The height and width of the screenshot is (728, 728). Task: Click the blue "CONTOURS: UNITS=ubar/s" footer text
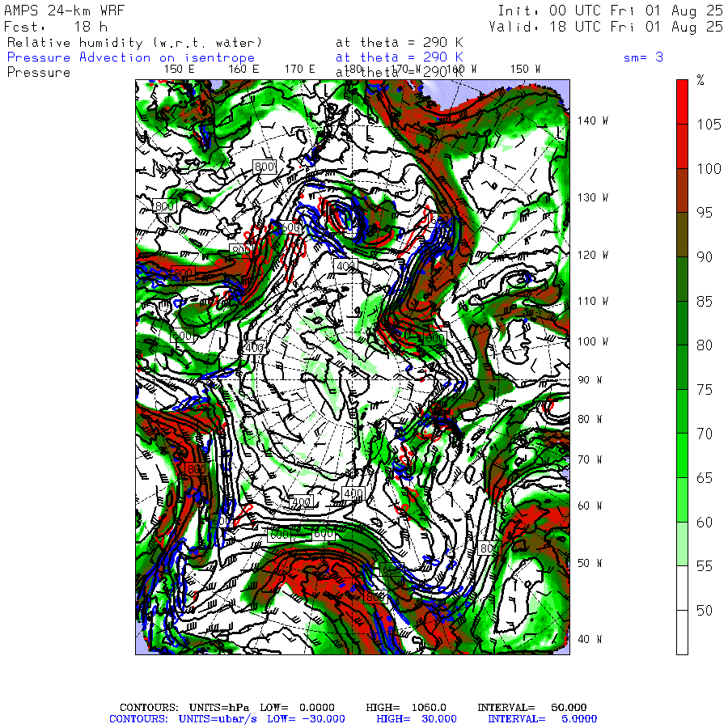coord(183,719)
